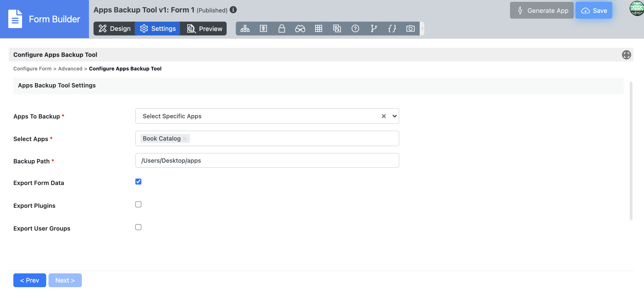The height and width of the screenshot is (295, 644).
Task: Click the question mark help icon
Action: 355,29
